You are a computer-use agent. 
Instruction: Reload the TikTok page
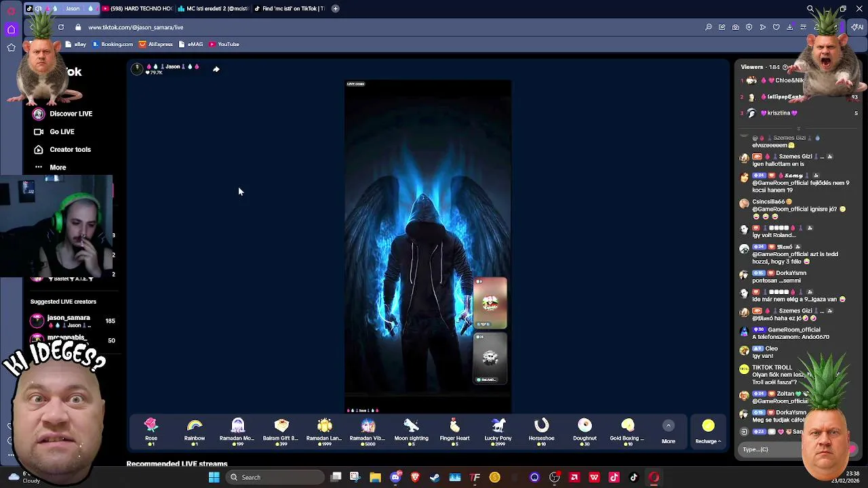point(61,27)
